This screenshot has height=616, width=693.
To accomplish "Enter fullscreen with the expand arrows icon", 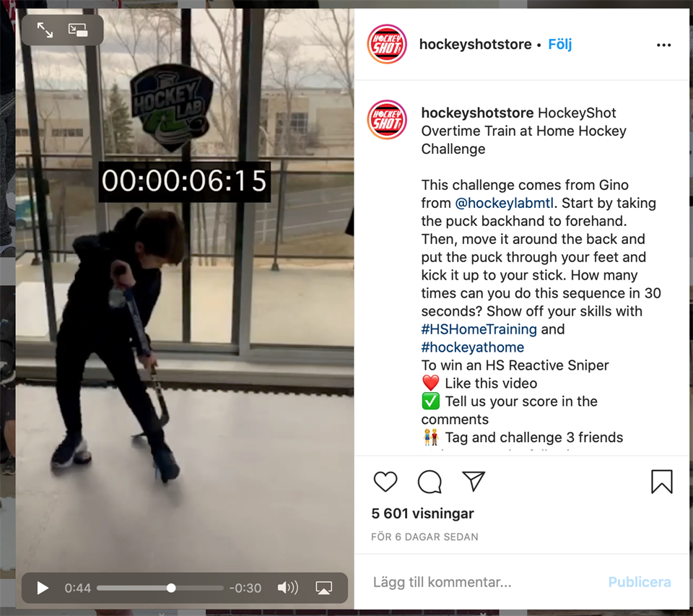I will (45, 30).
